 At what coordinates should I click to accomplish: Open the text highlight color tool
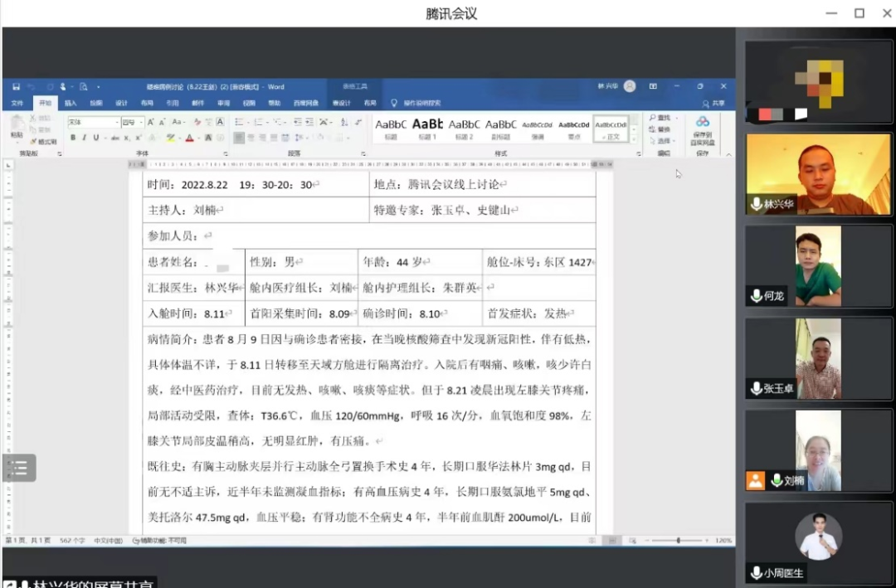[169, 138]
